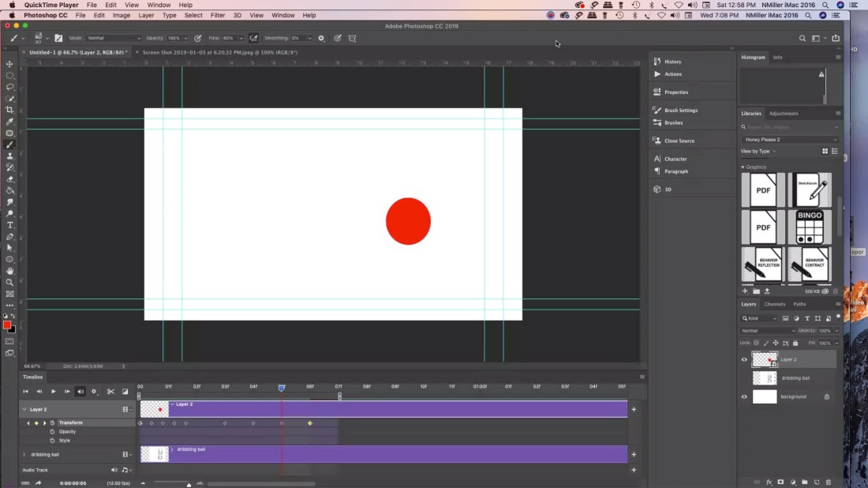The image size is (868, 488).
Task: Select the Clone Stamp tool
Action: click(x=10, y=156)
